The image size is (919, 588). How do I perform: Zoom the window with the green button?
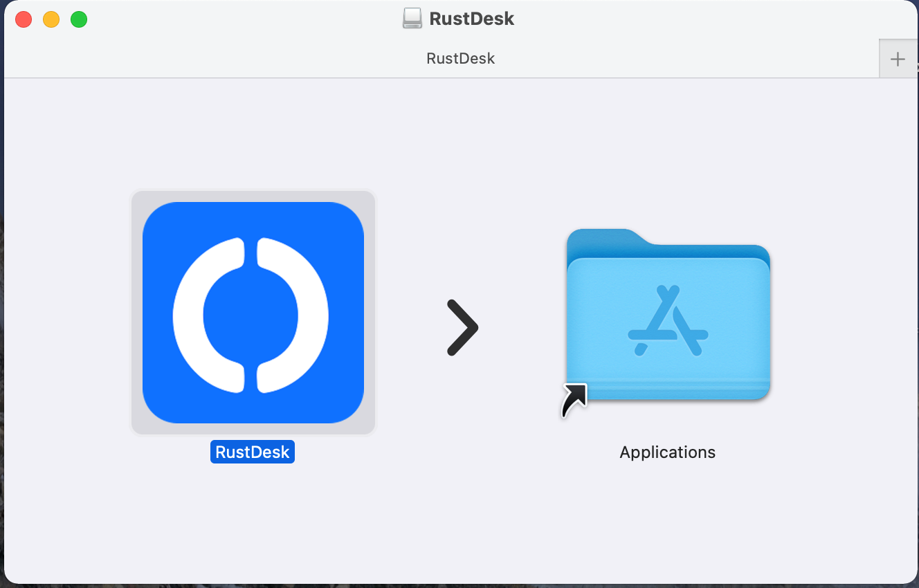pos(79,19)
